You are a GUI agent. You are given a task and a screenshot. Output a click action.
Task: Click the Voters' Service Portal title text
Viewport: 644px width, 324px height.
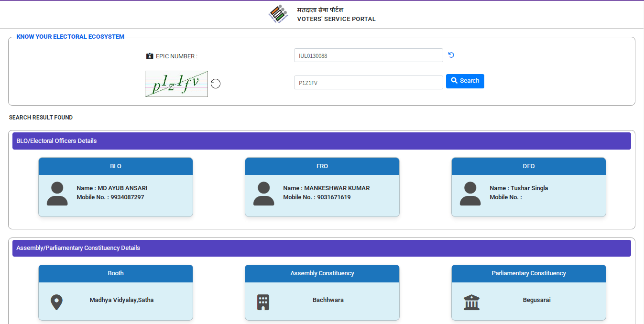(336, 19)
